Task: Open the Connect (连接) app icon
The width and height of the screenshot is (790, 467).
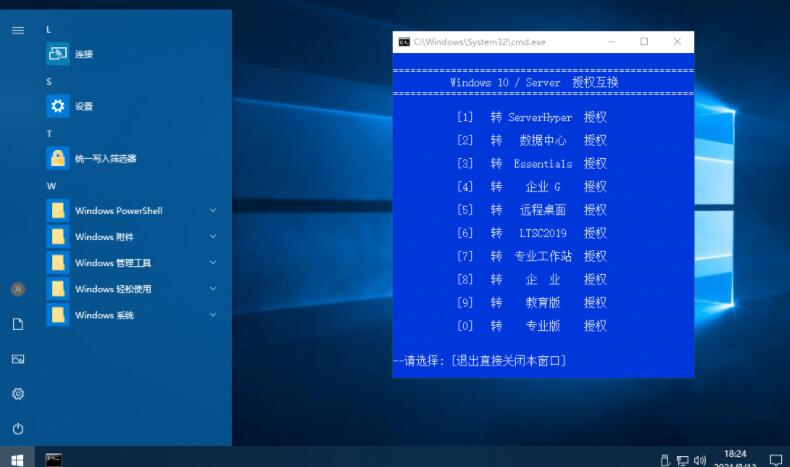Action: point(58,53)
